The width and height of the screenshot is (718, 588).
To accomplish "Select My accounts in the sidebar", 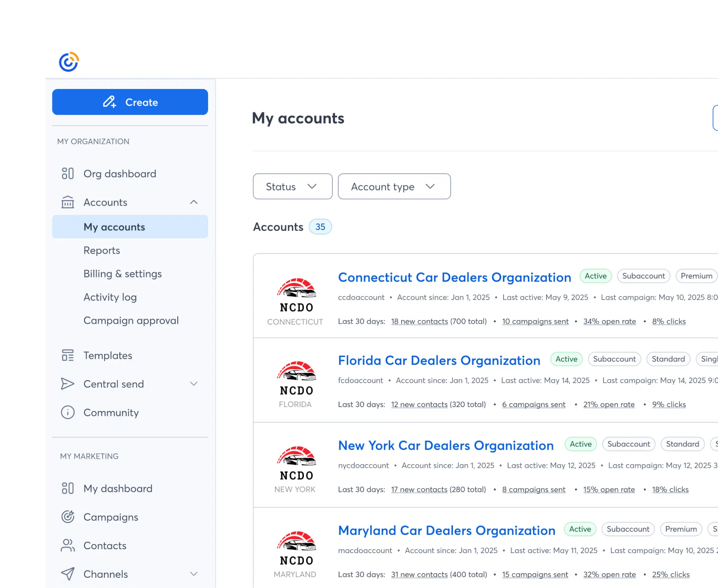I will (x=114, y=227).
